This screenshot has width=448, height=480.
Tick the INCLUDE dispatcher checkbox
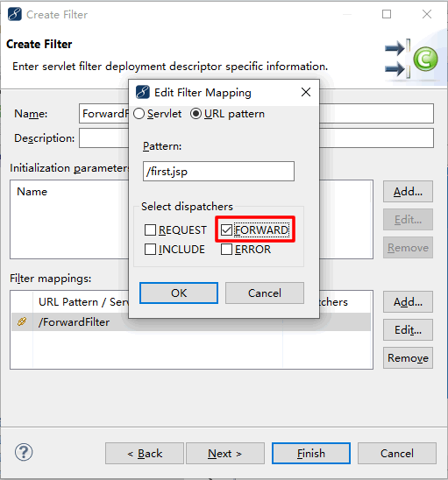pos(150,249)
